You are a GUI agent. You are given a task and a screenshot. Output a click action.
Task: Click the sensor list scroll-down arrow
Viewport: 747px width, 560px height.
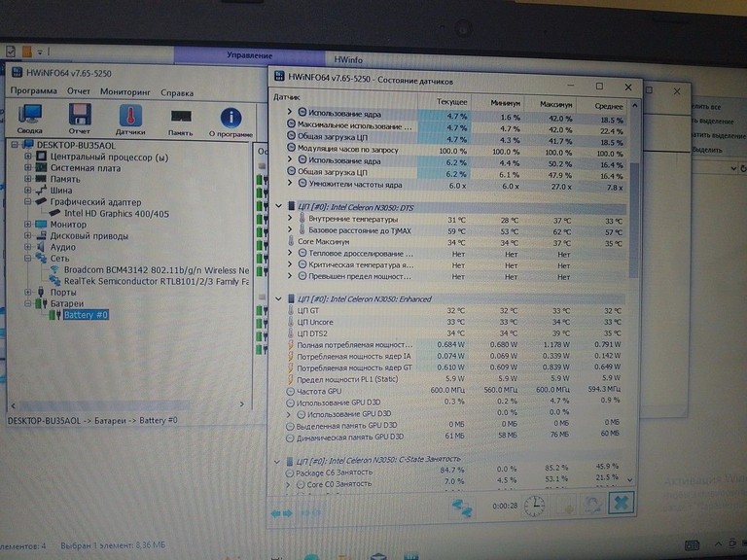tap(630, 480)
